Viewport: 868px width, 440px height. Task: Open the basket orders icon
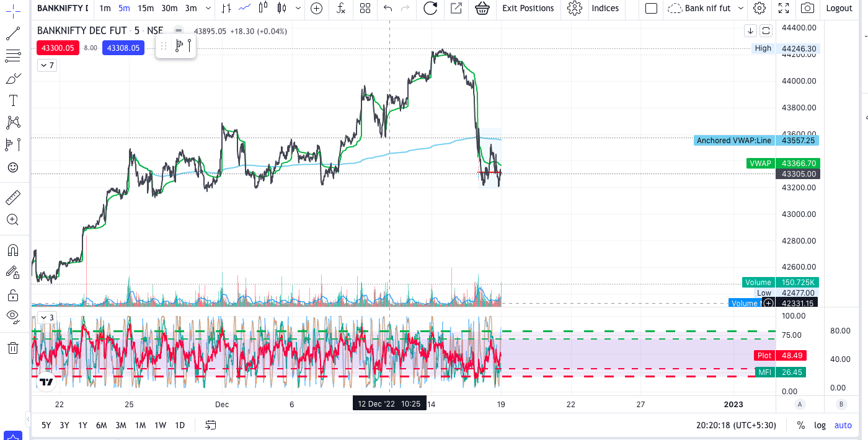click(x=481, y=8)
